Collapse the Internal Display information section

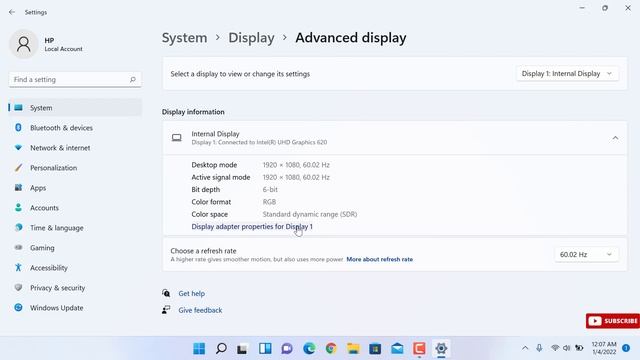615,138
